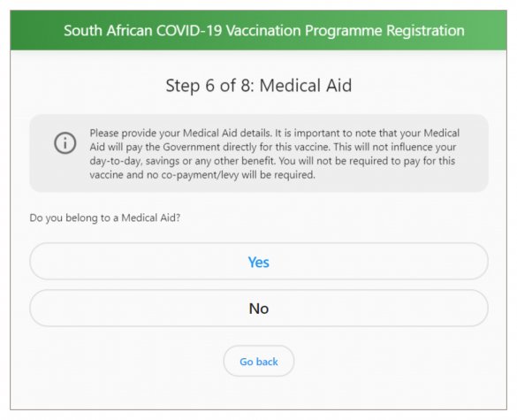Click 'COVID-19' in the header title
The width and height of the screenshot is (517, 420).
[189, 31]
